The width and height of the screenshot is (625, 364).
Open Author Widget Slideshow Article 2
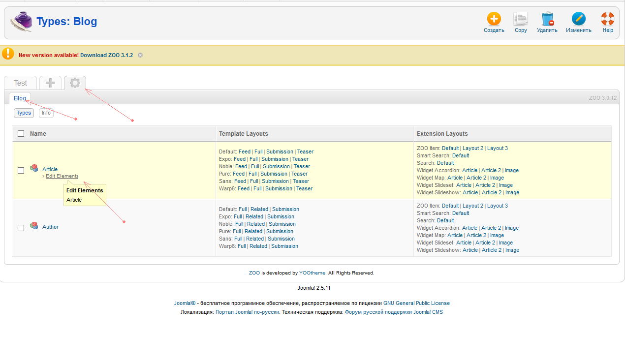[492, 250]
